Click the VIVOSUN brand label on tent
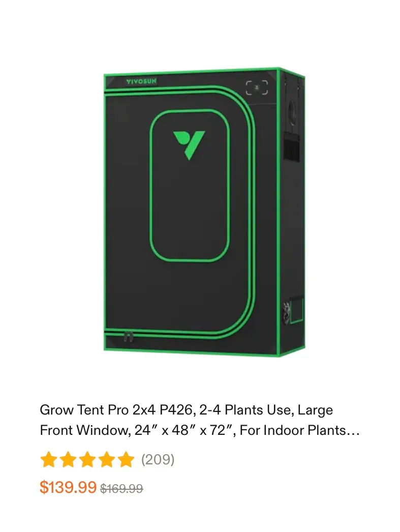Image resolution: width=400 pixels, height=532 pixels. pyautogui.click(x=141, y=81)
